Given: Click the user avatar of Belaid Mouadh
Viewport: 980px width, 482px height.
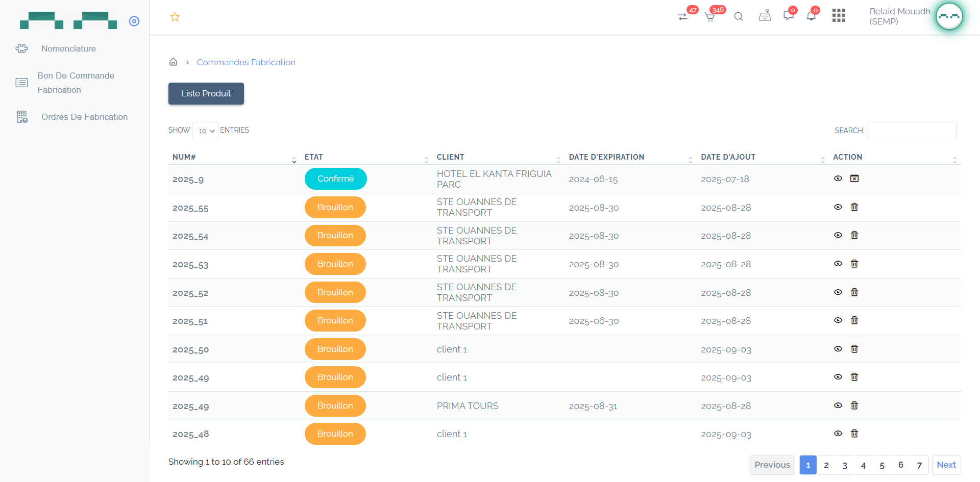Looking at the screenshot, I should click(949, 16).
